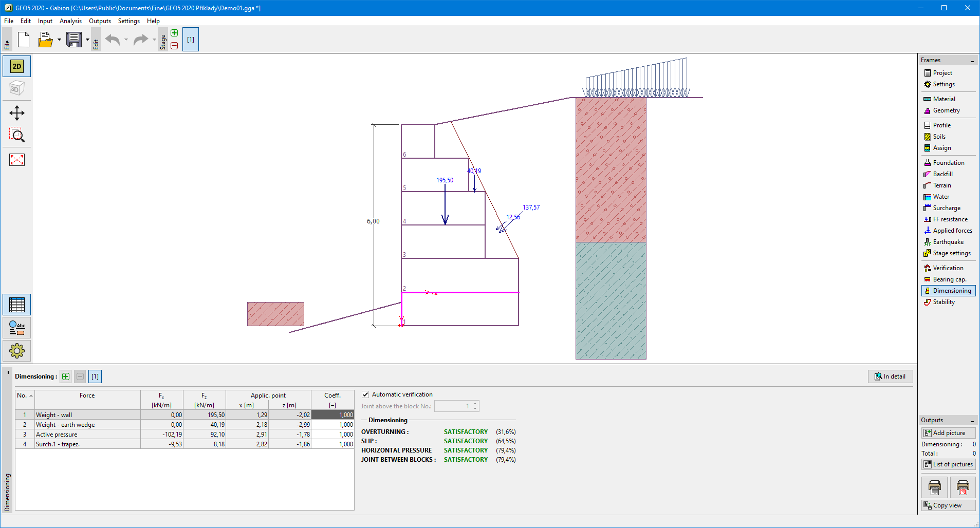The width and height of the screenshot is (980, 528).
Task: Switch to the 2D view mode
Action: (17, 66)
